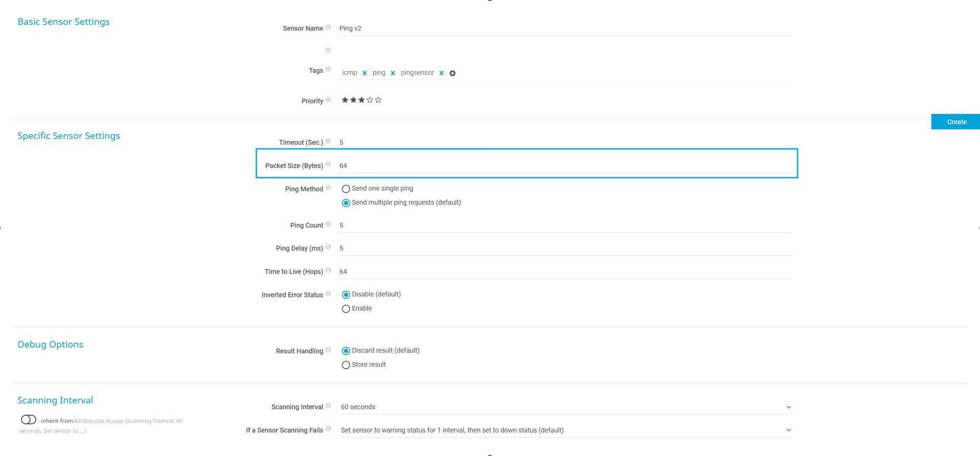Open the Scanning Interval dropdown
The width and height of the screenshot is (980, 456).
click(x=564, y=407)
